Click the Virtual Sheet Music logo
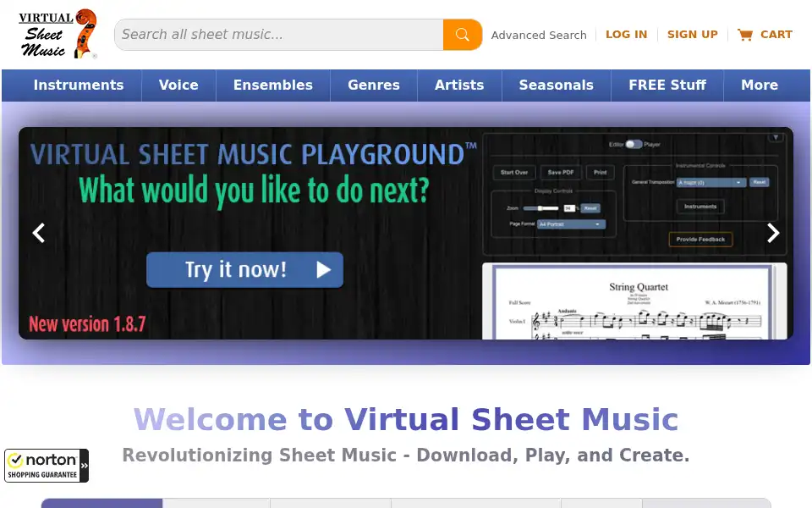 (58, 34)
